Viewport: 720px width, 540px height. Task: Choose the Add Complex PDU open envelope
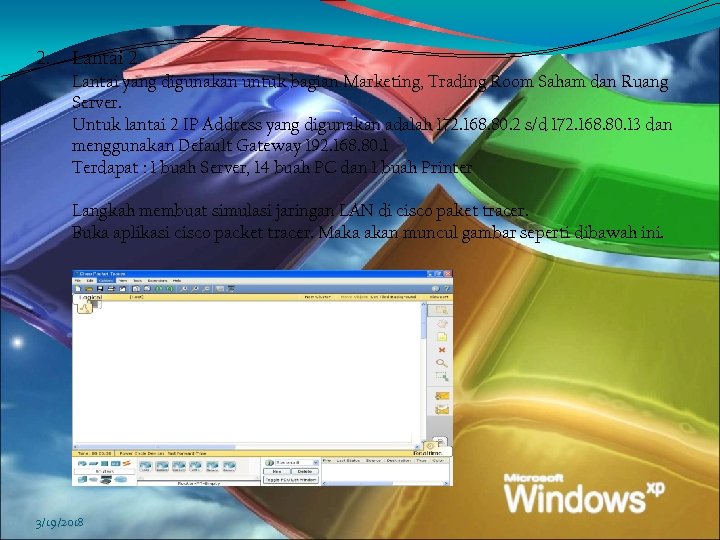coord(442,409)
